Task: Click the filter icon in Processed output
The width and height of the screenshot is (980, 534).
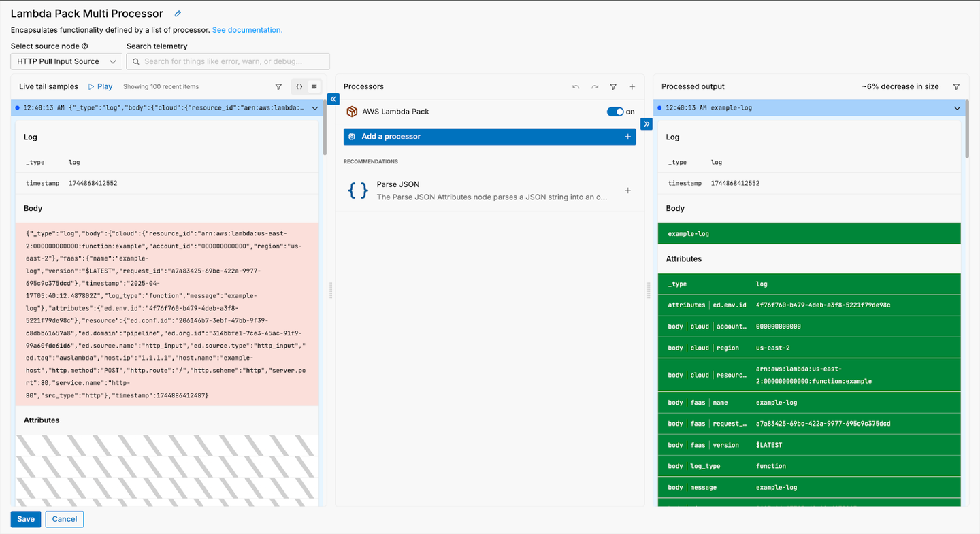Action: pos(956,87)
